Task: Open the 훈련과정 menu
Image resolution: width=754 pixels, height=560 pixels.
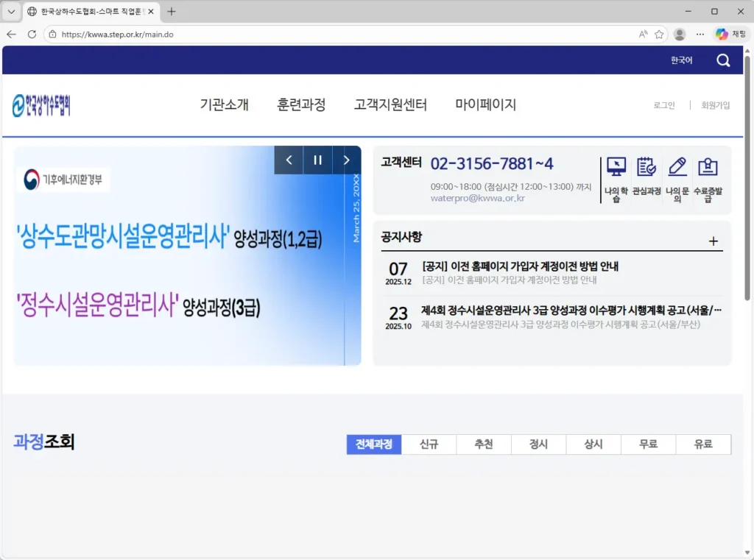Action: click(x=302, y=105)
